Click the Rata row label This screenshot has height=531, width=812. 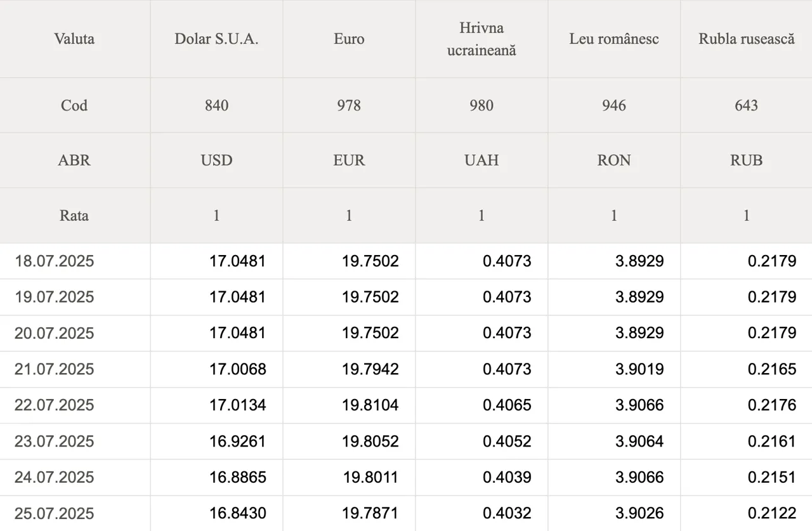click(x=74, y=215)
